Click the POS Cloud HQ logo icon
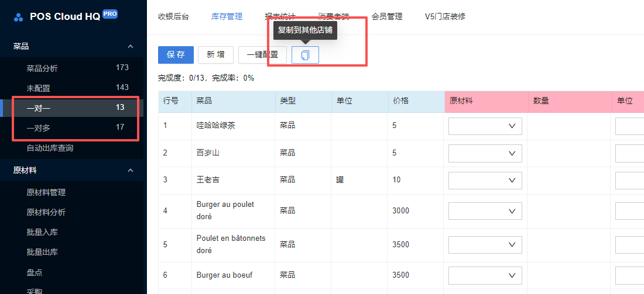 point(19,17)
